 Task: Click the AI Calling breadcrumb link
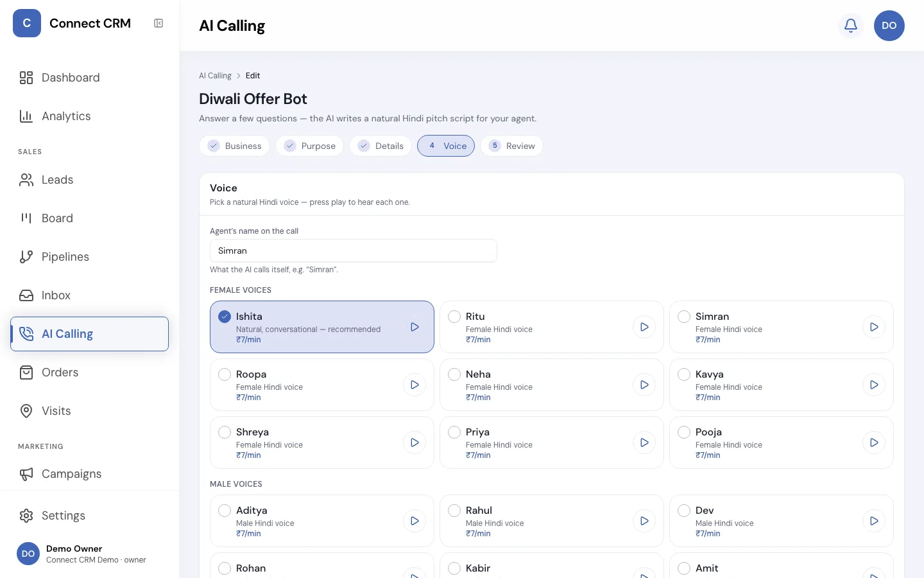(x=215, y=76)
